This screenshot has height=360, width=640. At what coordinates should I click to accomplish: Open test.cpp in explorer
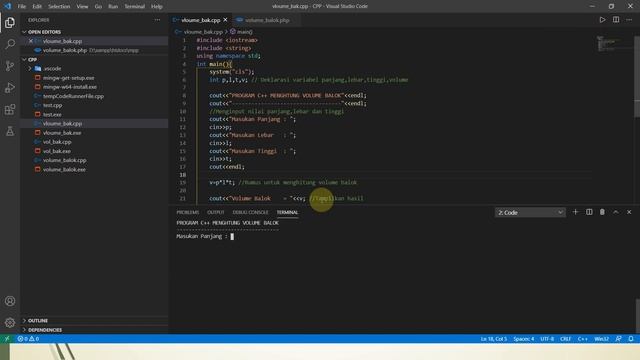pyautogui.click(x=53, y=105)
